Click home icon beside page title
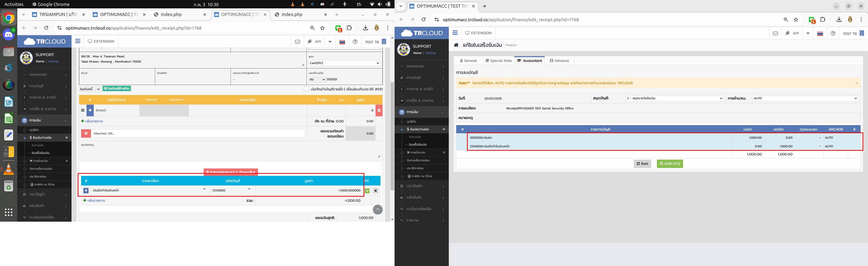 click(x=456, y=45)
